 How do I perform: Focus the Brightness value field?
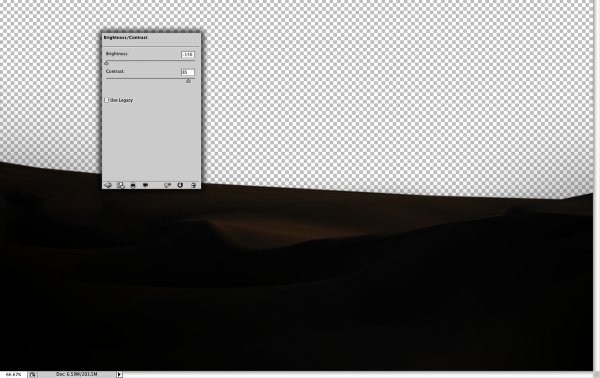point(188,55)
